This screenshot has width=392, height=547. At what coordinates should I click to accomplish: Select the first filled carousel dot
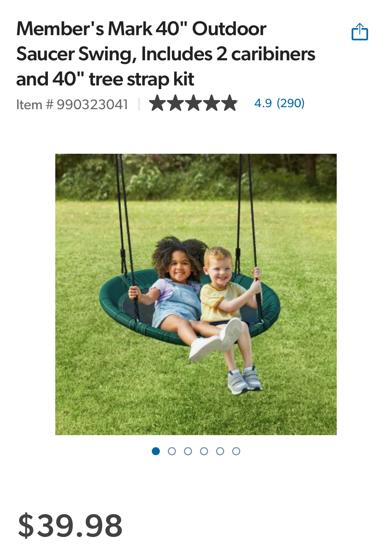point(156,451)
